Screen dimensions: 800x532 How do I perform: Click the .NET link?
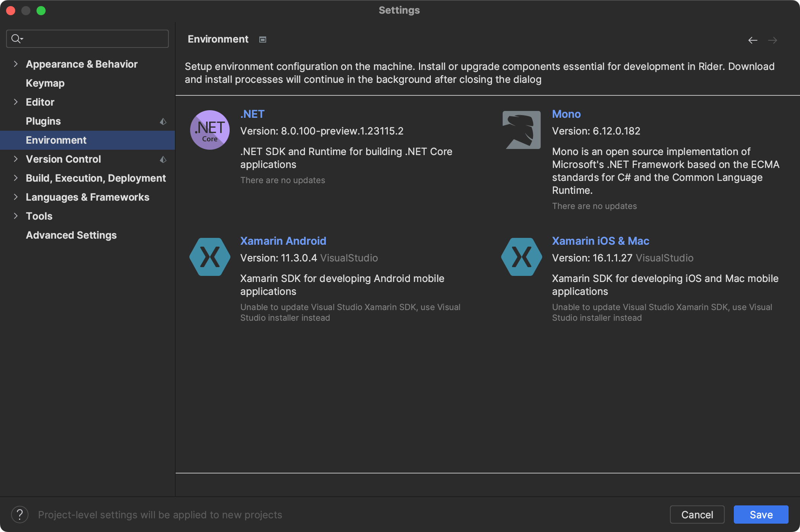[252, 114]
